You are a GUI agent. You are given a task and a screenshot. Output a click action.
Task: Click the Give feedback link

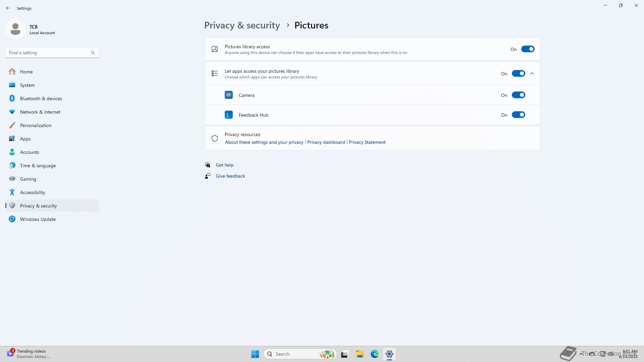click(230, 176)
